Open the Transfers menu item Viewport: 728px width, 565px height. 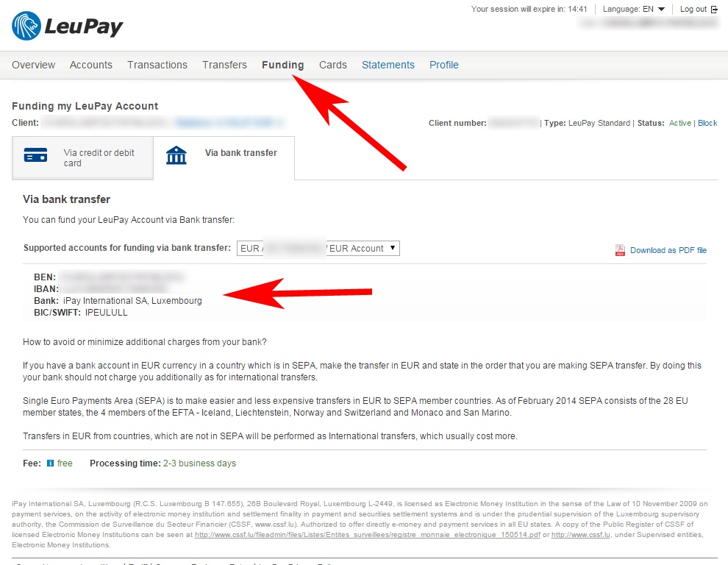click(224, 65)
